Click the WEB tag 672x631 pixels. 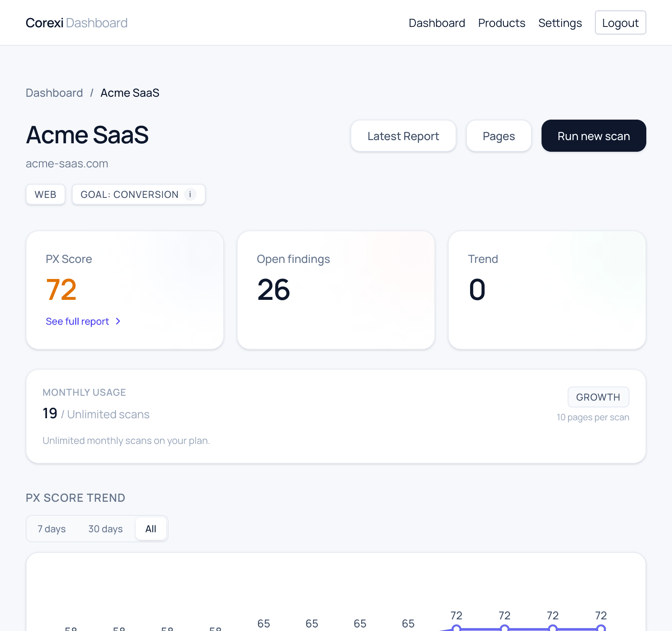(45, 194)
